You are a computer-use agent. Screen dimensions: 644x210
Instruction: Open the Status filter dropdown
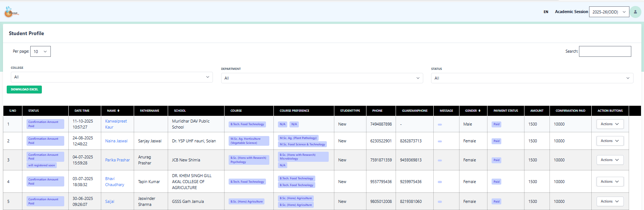coord(532,78)
